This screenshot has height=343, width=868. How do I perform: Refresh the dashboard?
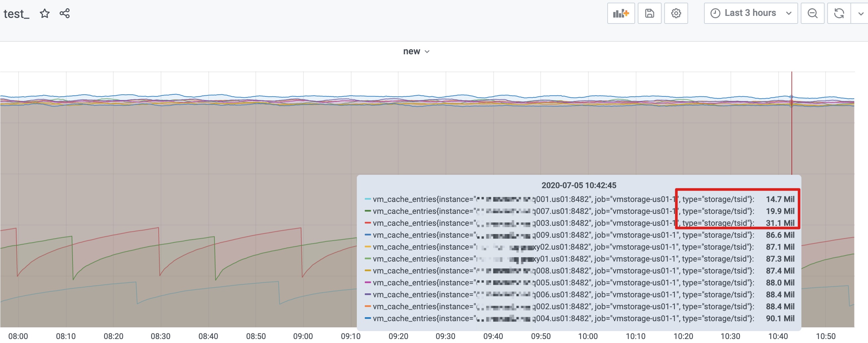coord(839,14)
